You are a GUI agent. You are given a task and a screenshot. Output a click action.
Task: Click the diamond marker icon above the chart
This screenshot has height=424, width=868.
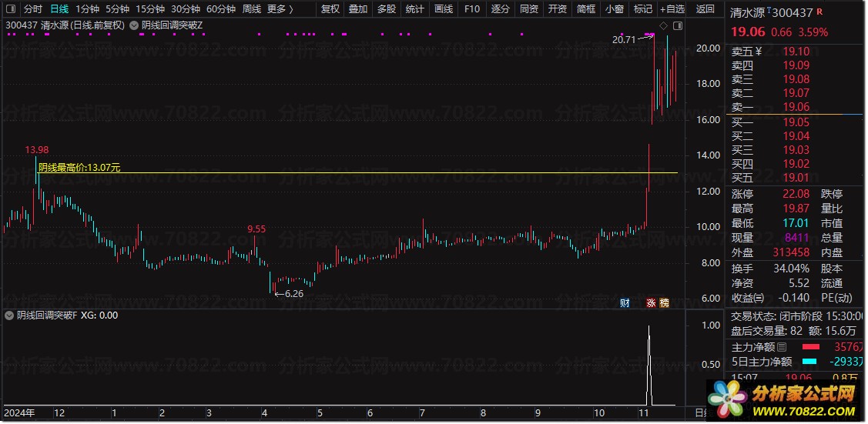click(x=663, y=25)
